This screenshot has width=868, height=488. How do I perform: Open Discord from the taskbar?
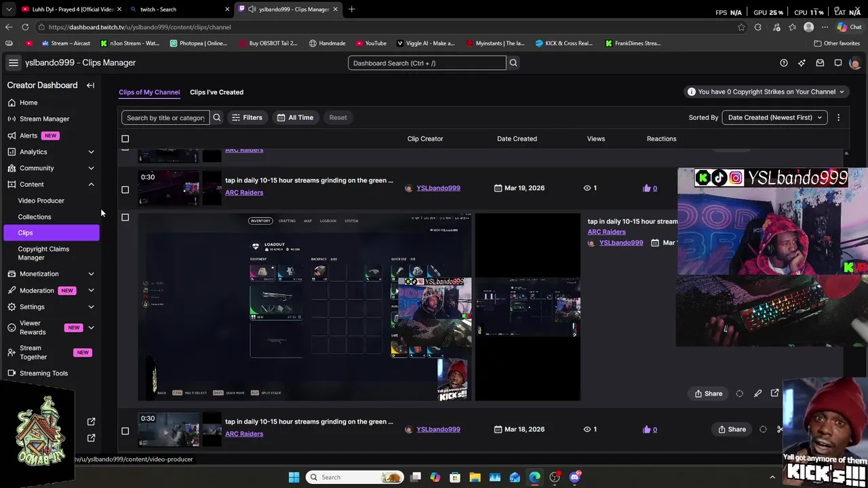pyautogui.click(x=575, y=477)
